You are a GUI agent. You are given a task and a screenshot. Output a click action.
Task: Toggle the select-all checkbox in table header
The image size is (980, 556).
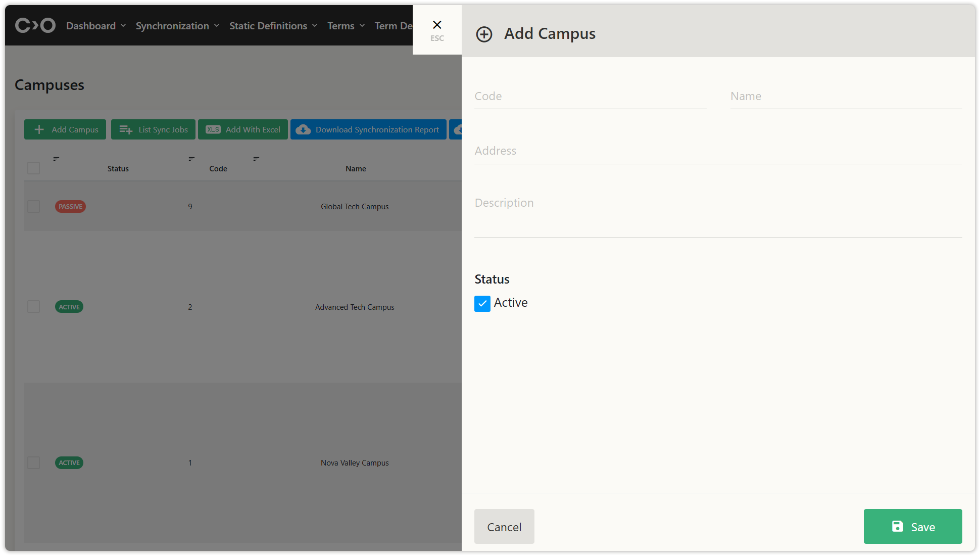(x=34, y=168)
